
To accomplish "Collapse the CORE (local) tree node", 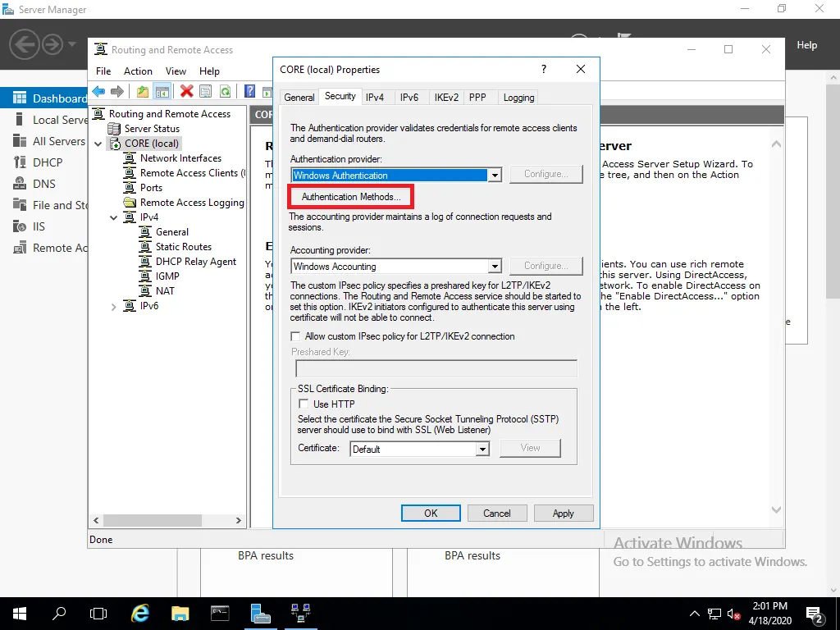I will (98, 144).
